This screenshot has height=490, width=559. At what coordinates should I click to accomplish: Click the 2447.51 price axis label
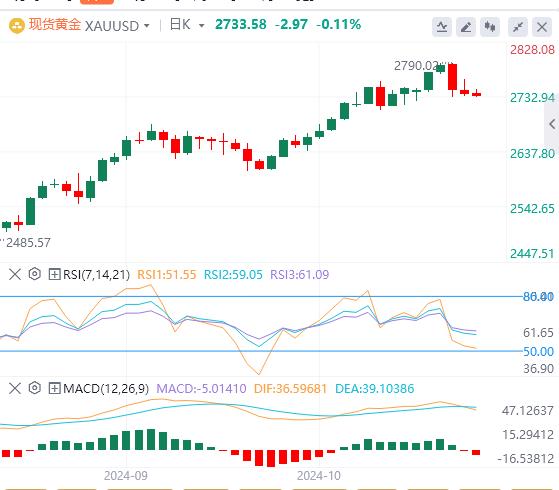click(x=532, y=254)
